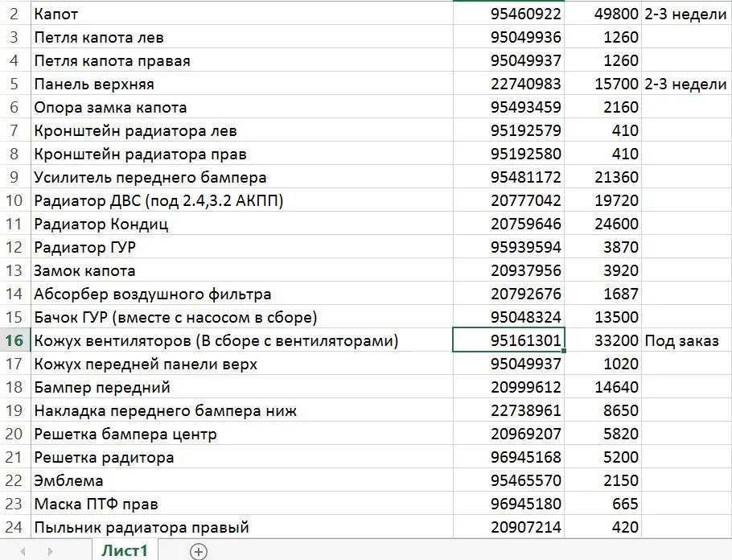Image resolution: width=732 pixels, height=560 pixels.
Task: Select the cell Решетка радитора
Action: tap(242, 457)
